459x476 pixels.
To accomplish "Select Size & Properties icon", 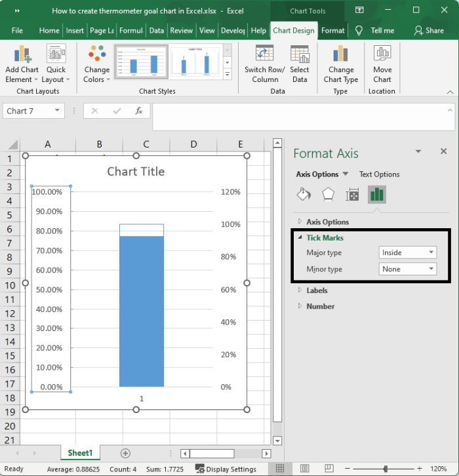I will (x=352, y=194).
